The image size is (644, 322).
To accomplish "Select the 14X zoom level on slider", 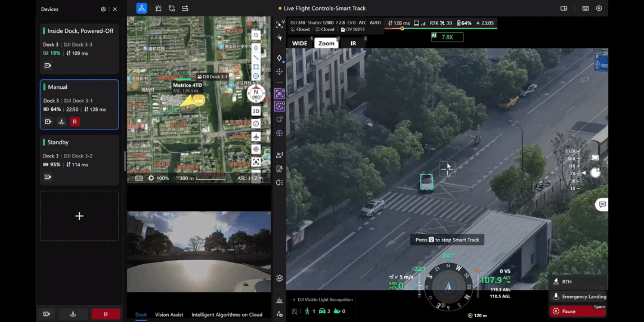I will [572, 166].
